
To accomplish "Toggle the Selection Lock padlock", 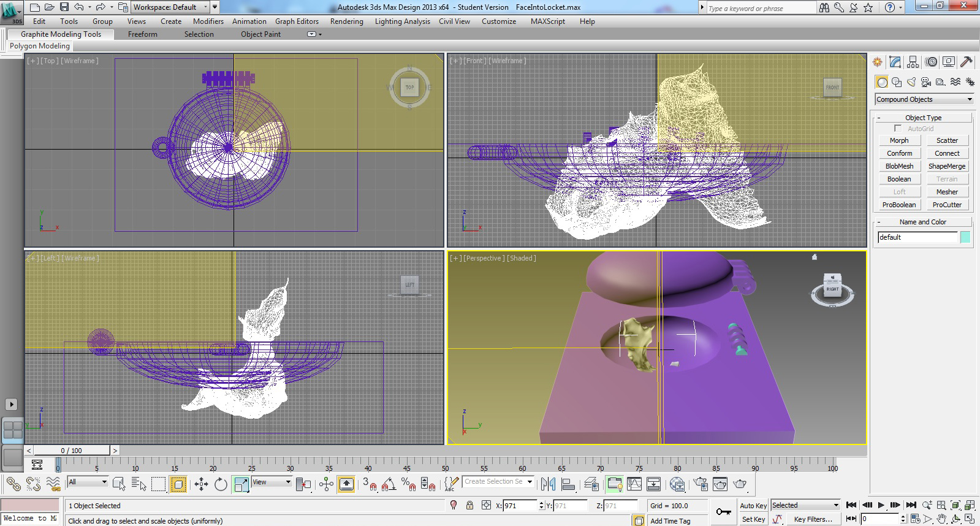I will [469, 505].
